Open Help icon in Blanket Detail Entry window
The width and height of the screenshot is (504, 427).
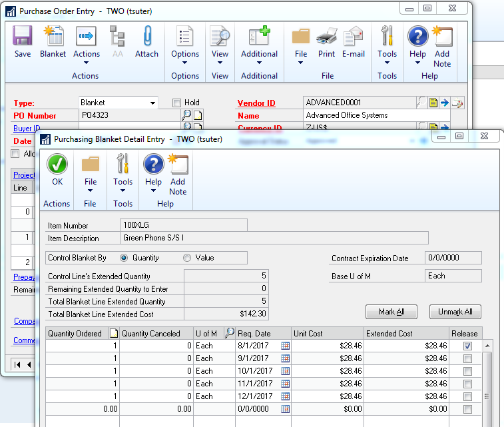tap(153, 164)
